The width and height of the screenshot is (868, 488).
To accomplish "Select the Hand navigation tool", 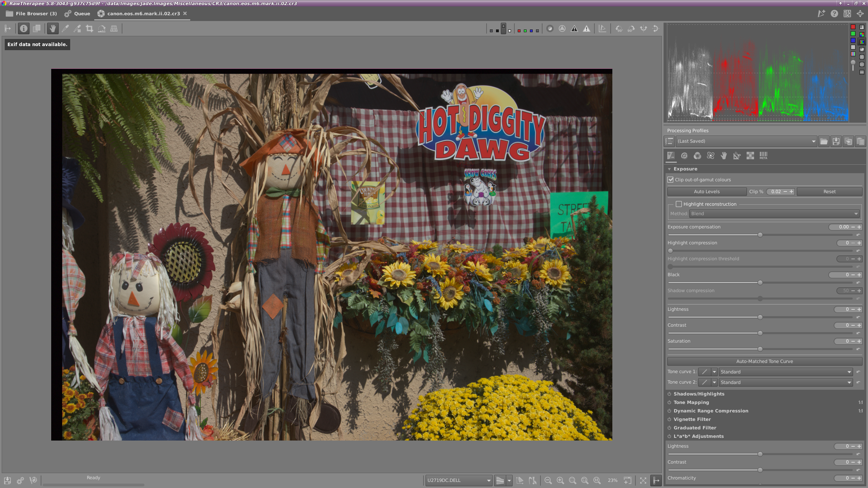I will pyautogui.click(x=53, y=29).
